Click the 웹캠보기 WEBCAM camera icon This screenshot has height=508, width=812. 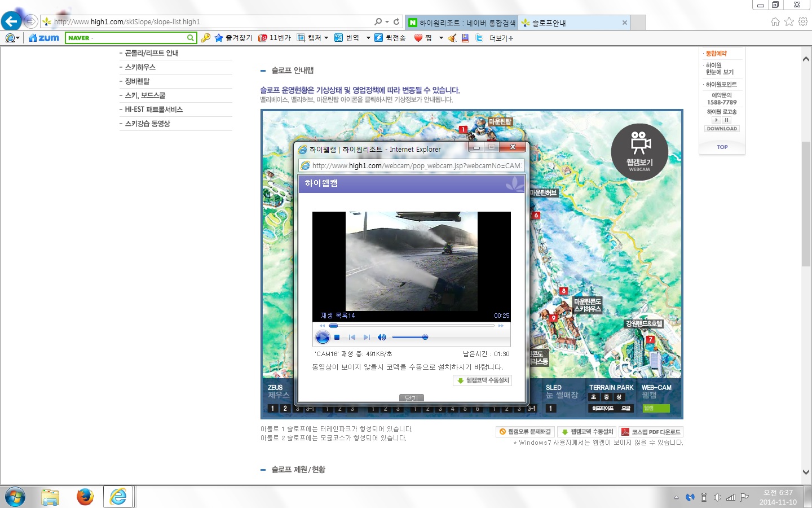(639, 152)
